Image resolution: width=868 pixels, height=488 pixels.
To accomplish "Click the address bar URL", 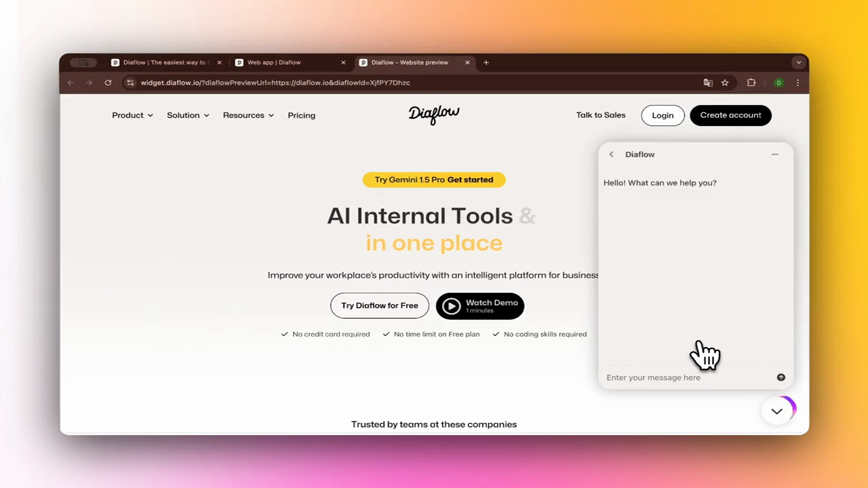I will pos(275,83).
